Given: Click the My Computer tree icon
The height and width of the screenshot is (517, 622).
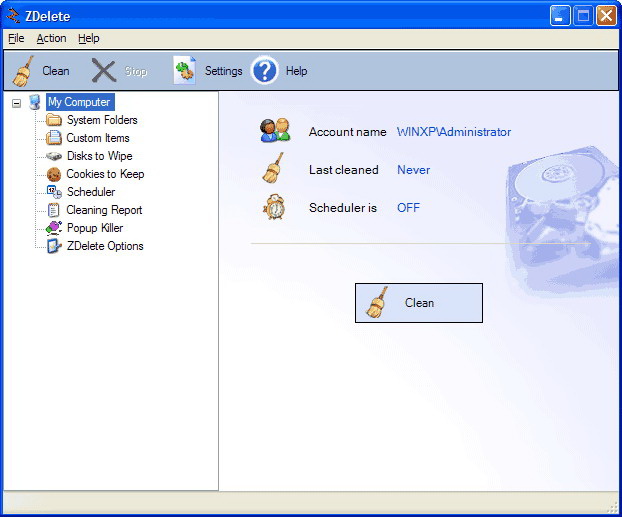Looking at the screenshot, I should (x=35, y=102).
